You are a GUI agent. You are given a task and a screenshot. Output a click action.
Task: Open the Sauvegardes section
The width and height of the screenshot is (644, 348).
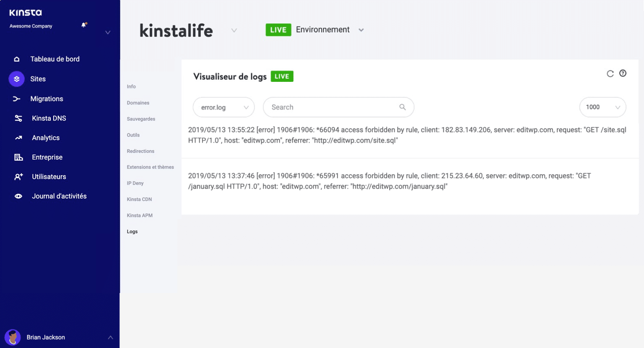(141, 119)
